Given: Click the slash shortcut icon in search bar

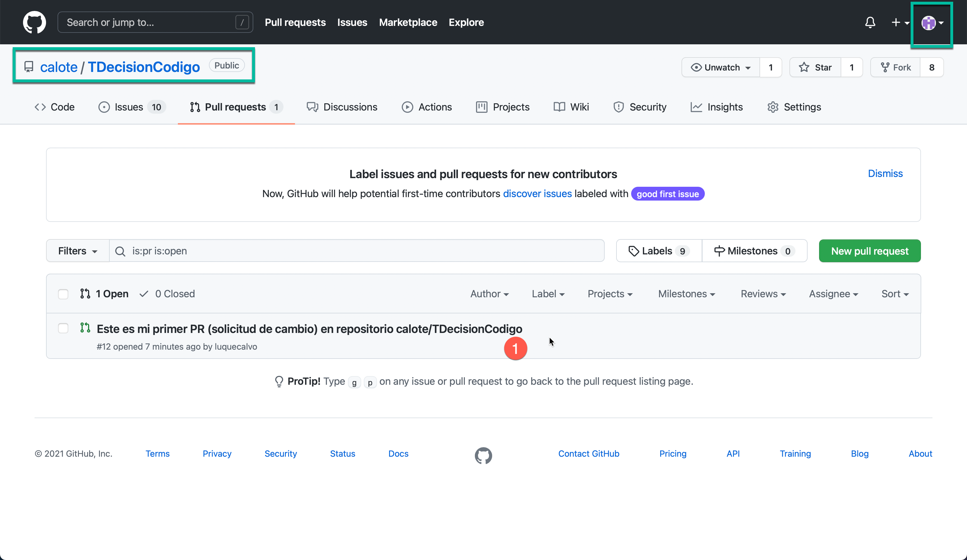Looking at the screenshot, I should click(x=242, y=22).
